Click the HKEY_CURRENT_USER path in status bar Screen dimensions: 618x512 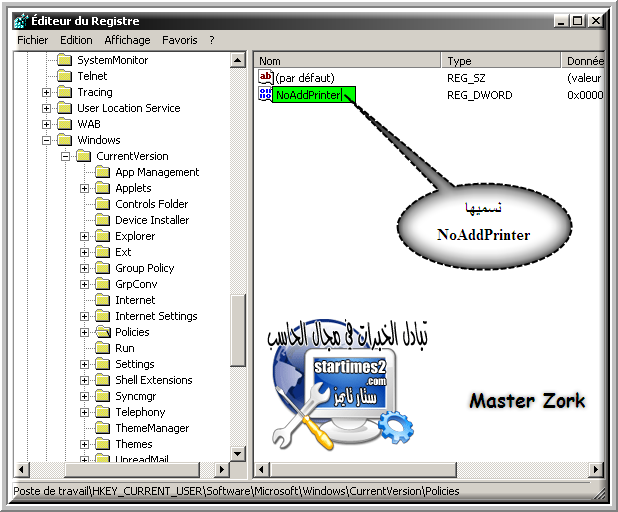click(x=147, y=491)
